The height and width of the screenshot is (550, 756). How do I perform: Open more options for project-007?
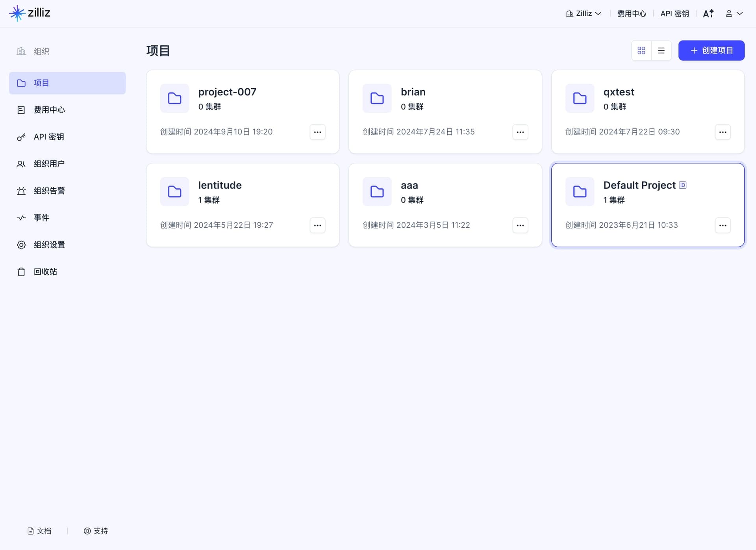pyautogui.click(x=317, y=132)
